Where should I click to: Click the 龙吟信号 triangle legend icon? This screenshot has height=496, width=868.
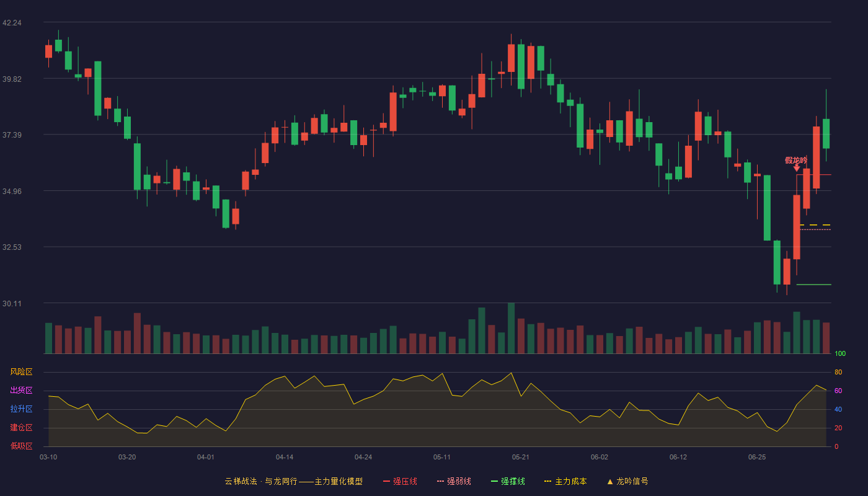click(x=610, y=481)
